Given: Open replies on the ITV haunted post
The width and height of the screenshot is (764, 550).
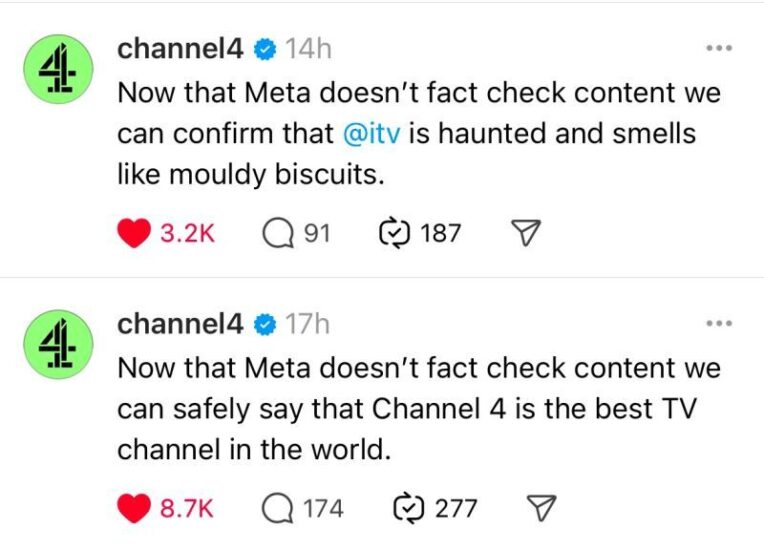Looking at the screenshot, I should (277, 233).
